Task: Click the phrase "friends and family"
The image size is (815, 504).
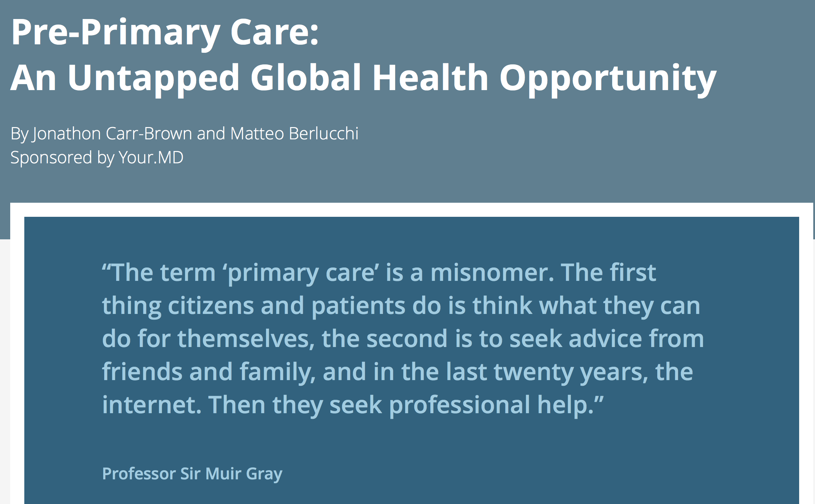Action: tap(209, 372)
